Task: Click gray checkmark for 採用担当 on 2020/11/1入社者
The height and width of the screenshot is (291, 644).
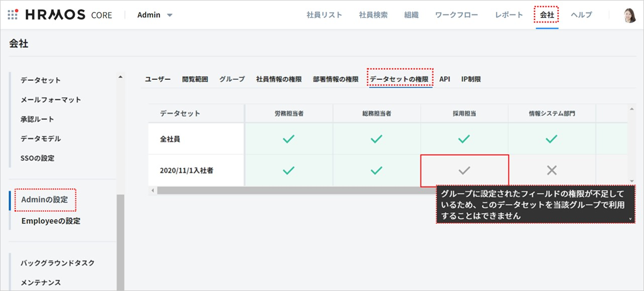Action: coord(464,171)
